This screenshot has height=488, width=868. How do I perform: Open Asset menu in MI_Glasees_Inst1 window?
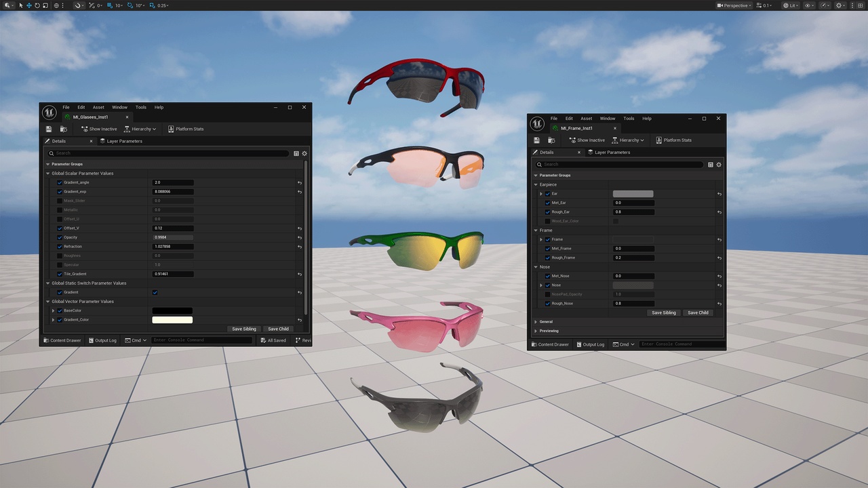pyautogui.click(x=98, y=107)
